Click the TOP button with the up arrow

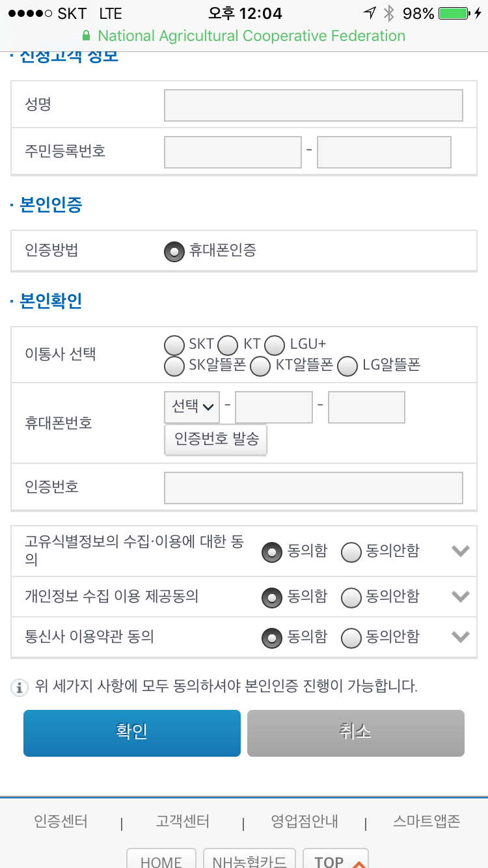(x=336, y=861)
